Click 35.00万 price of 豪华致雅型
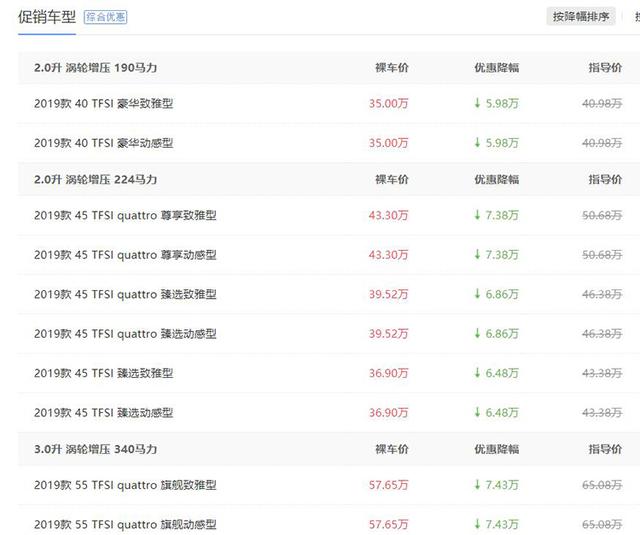This screenshot has height=535, width=640. click(388, 104)
